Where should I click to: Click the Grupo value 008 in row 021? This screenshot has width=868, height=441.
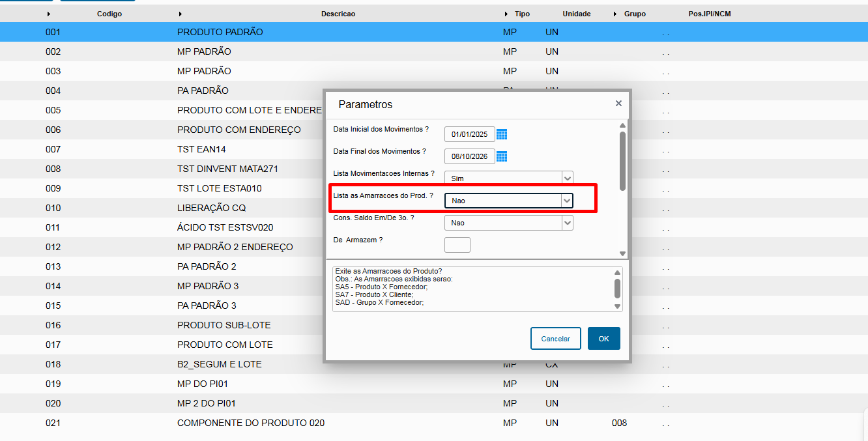tap(620, 423)
